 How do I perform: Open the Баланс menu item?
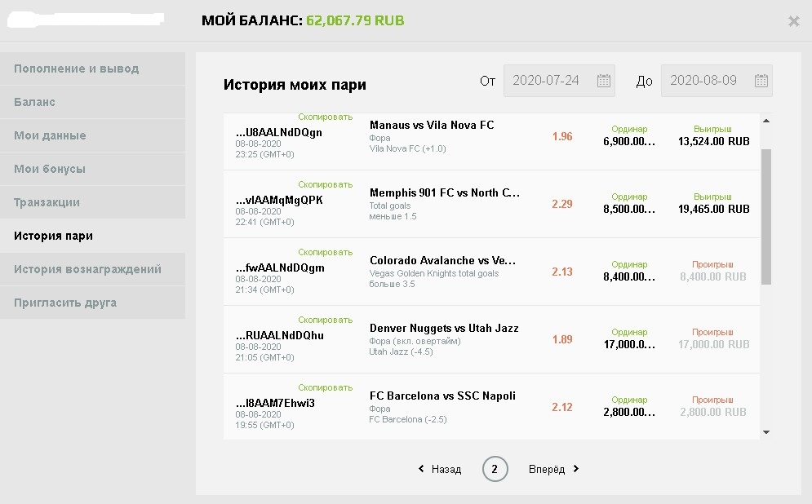[x=93, y=102]
